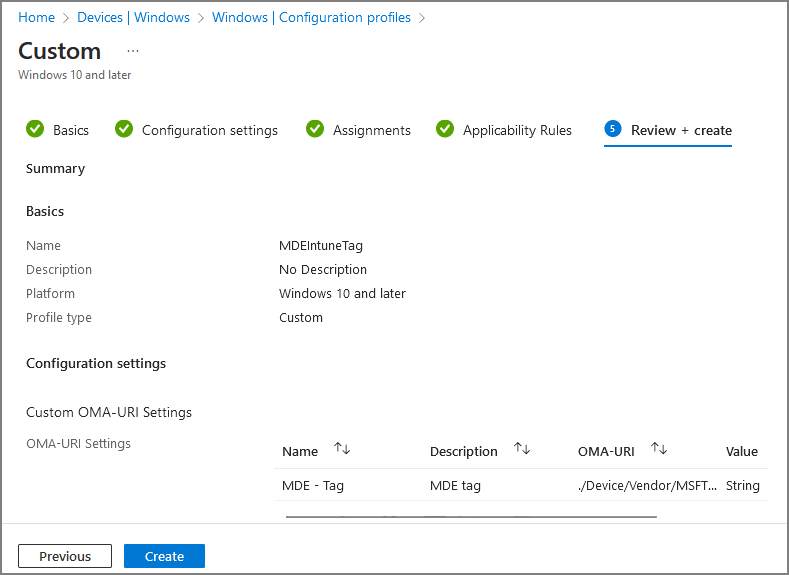Click the green checkmark icon beside Basics

[35, 129]
